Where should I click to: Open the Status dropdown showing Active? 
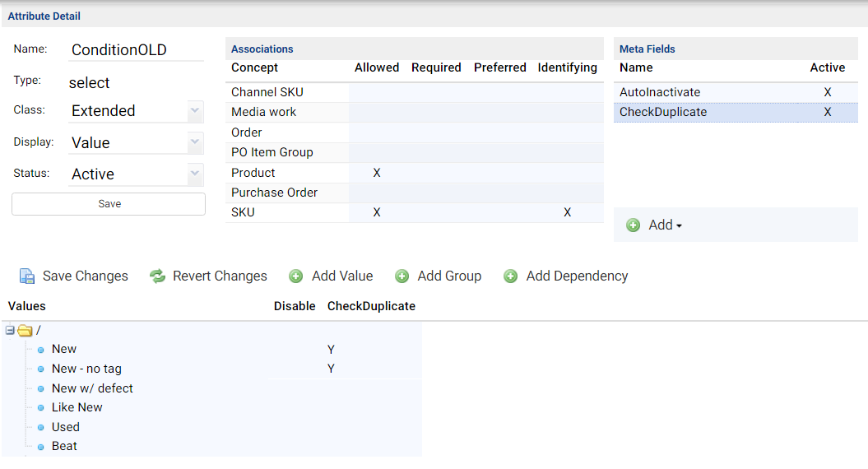pos(136,174)
